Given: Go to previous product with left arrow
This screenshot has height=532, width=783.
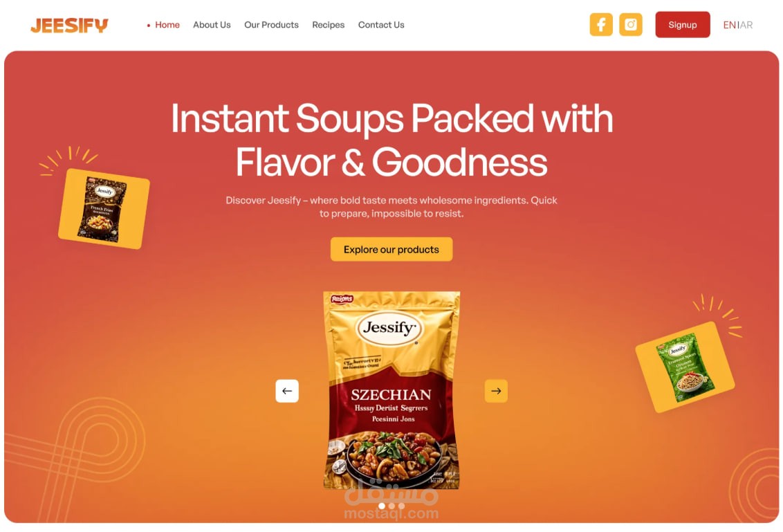Looking at the screenshot, I should 287,391.
